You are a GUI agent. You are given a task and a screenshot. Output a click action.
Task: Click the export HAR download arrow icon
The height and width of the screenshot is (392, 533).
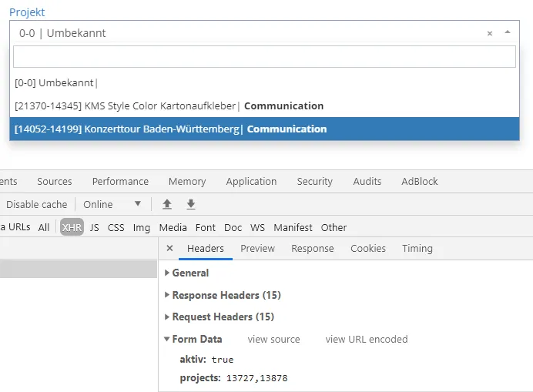(x=191, y=204)
